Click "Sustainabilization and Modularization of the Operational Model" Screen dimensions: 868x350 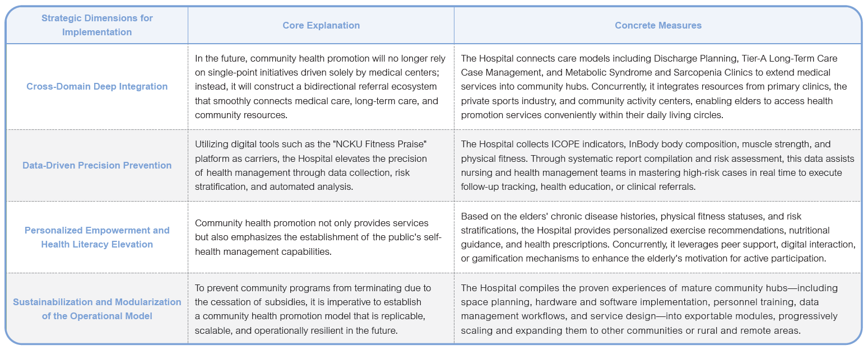point(97,309)
